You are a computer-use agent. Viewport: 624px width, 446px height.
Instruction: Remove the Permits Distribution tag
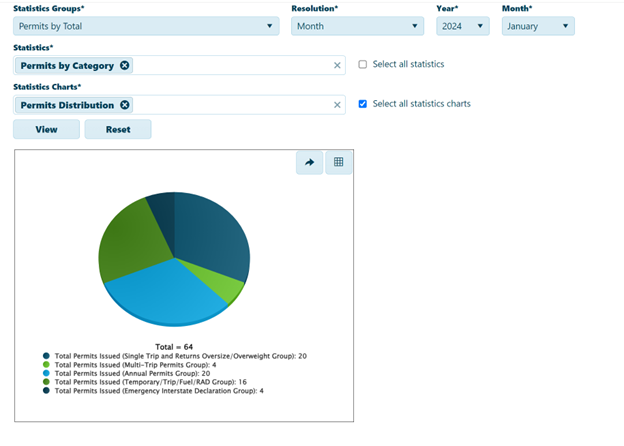pos(125,105)
